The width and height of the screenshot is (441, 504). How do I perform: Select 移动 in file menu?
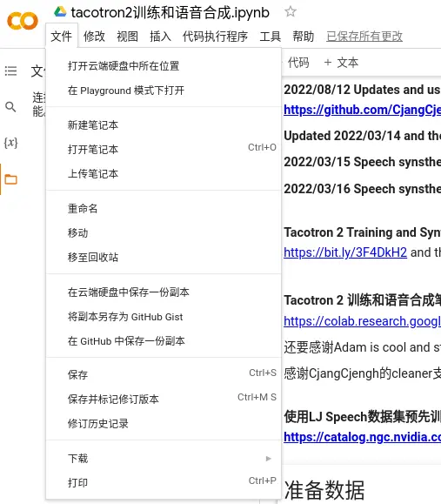pyautogui.click(x=164, y=233)
